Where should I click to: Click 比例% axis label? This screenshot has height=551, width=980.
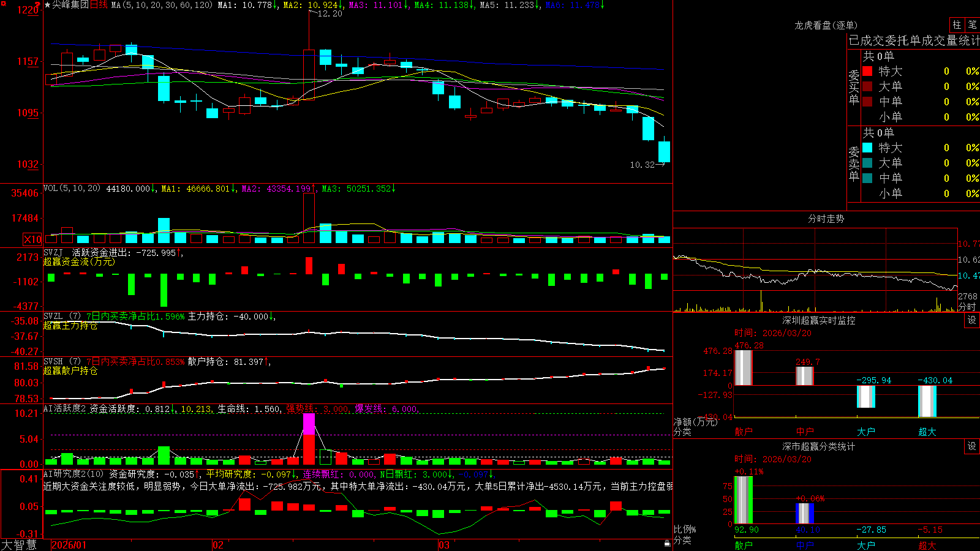click(x=685, y=529)
